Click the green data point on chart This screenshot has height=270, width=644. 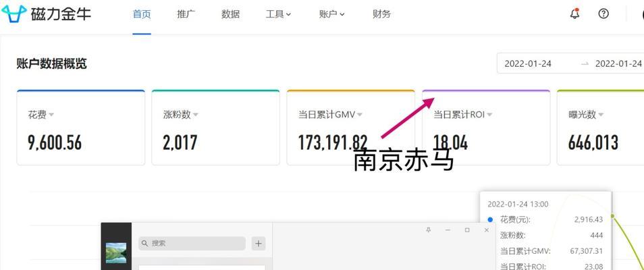pyautogui.click(x=612, y=216)
